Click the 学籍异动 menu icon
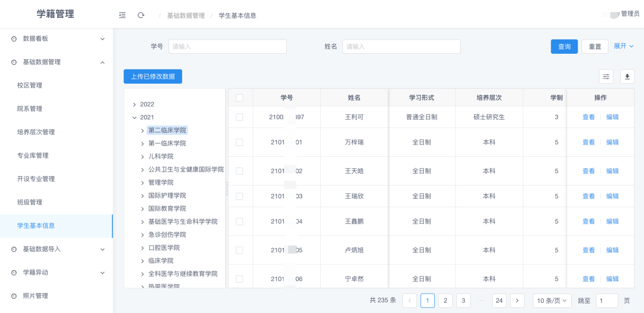The image size is (644, 313). [13, 272]
